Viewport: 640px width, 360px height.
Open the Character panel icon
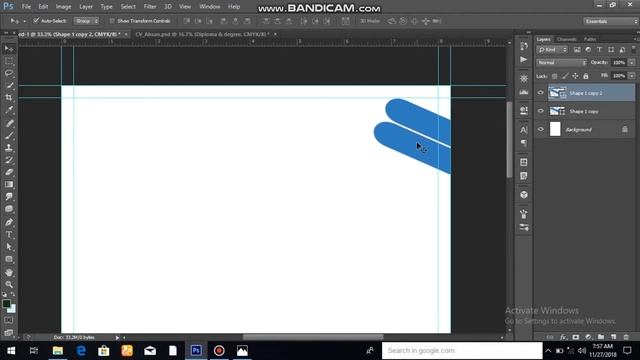[524, 130]
